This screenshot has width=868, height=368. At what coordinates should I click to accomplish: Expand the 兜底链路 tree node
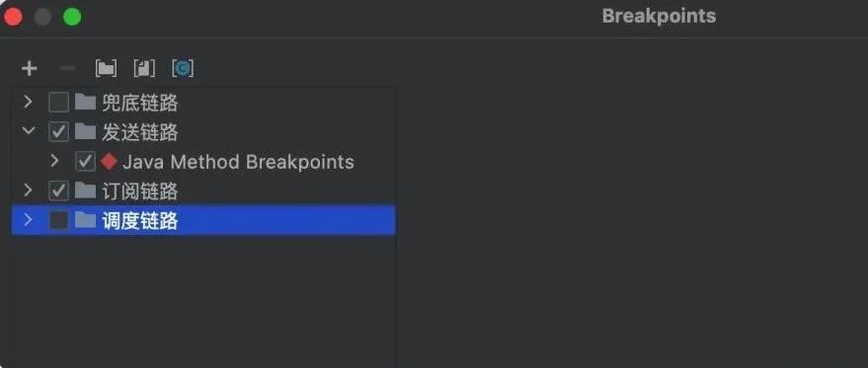click(x=28, y=102)
